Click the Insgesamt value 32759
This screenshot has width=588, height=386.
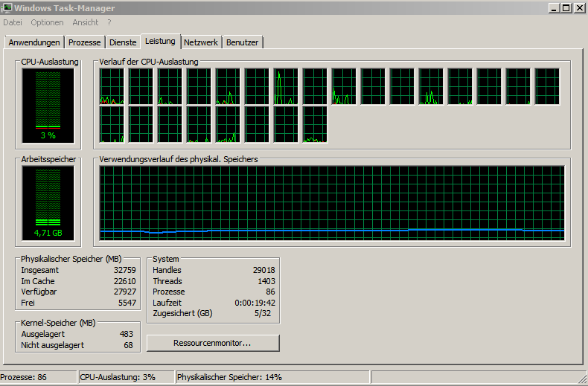[125, 270]
